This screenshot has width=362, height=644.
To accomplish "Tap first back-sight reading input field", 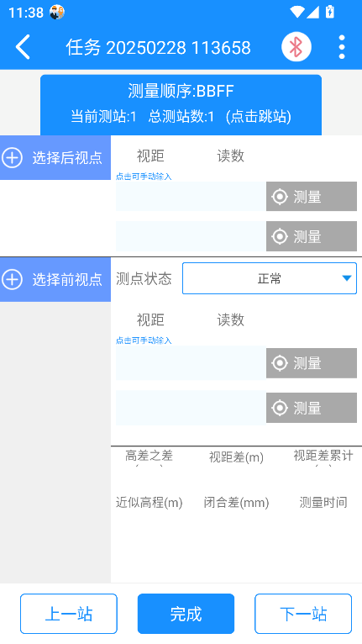I will [191, 197].
